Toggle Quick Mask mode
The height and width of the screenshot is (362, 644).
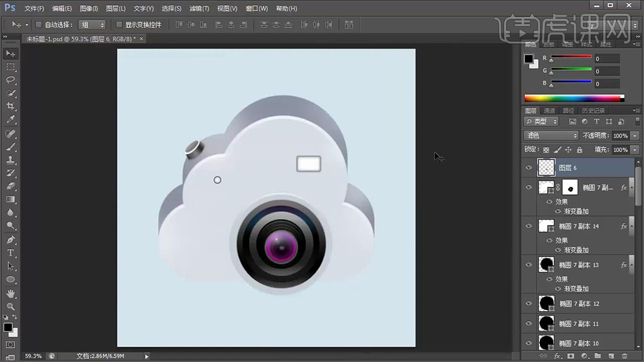(10, 344)
